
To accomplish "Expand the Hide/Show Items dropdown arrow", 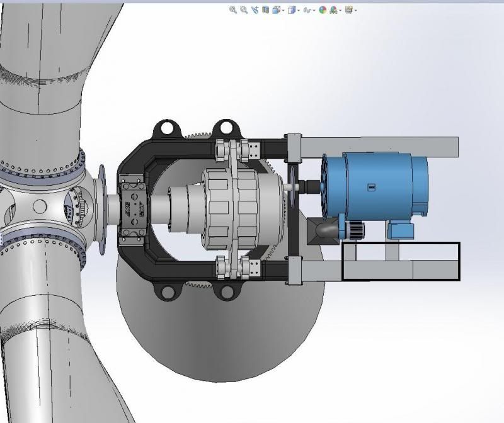I will (x=314, y=11).
